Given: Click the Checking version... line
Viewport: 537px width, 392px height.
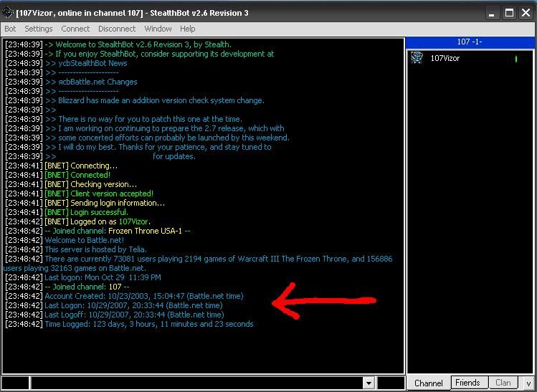Looking at the screenshot, I should coord(71,184).
